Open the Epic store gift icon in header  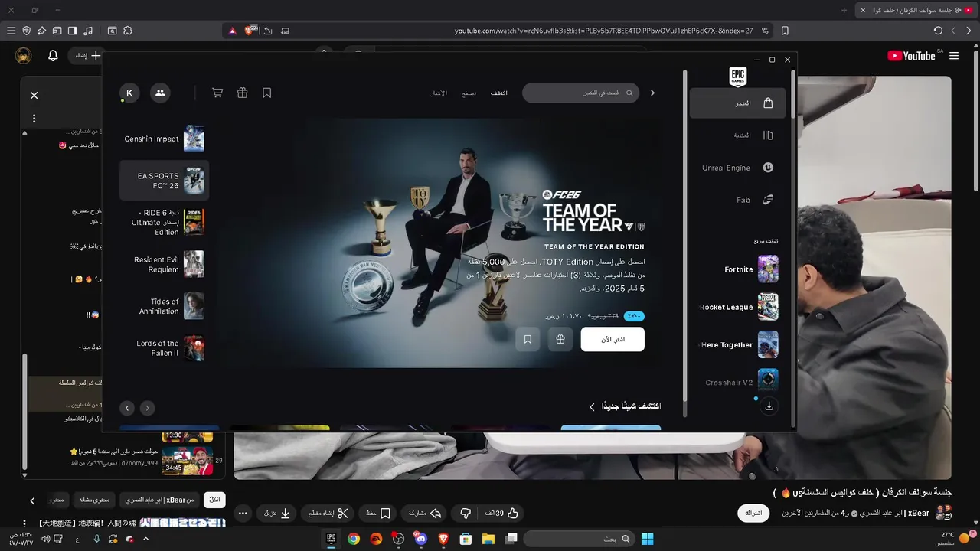(242, 93)
